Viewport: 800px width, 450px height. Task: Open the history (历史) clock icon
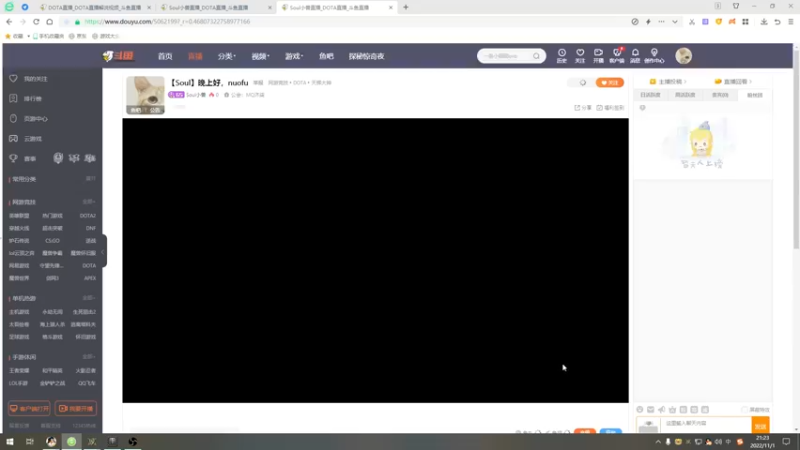561,55
